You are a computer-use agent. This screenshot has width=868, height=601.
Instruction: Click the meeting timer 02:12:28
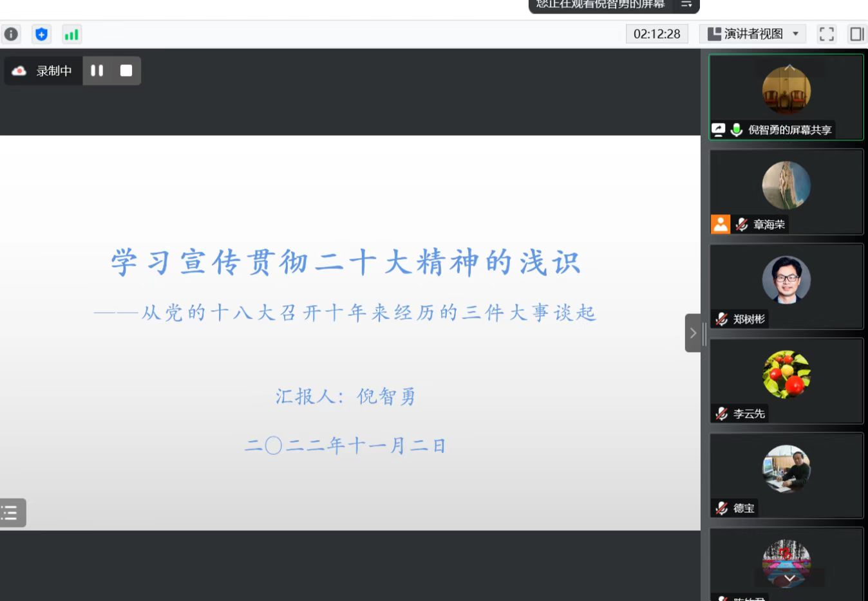657,34
